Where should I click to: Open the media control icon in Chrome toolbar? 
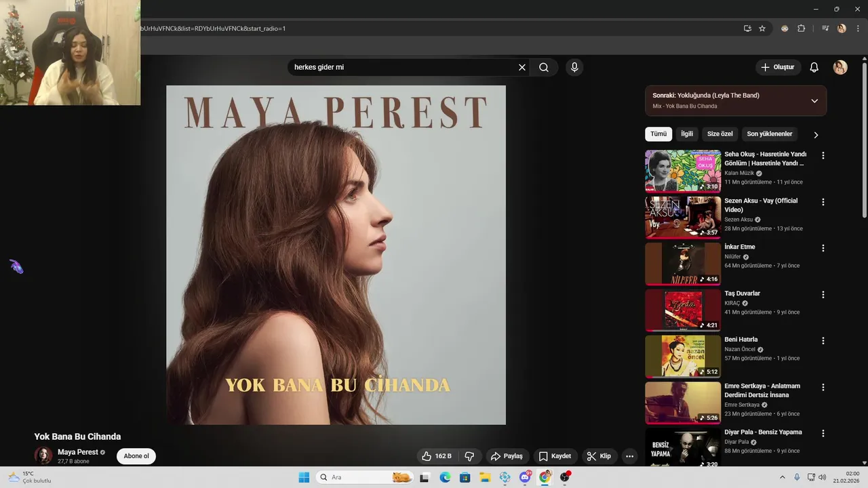pos(825,28)
